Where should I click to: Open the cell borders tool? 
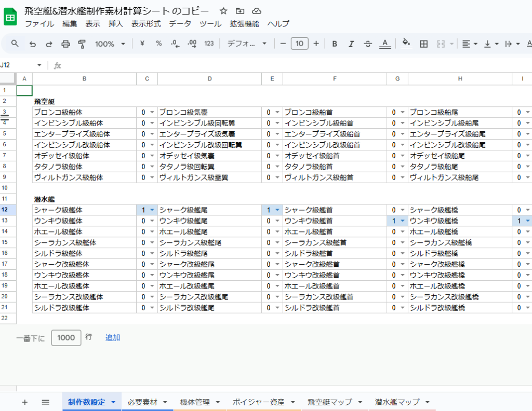point(423,44)
